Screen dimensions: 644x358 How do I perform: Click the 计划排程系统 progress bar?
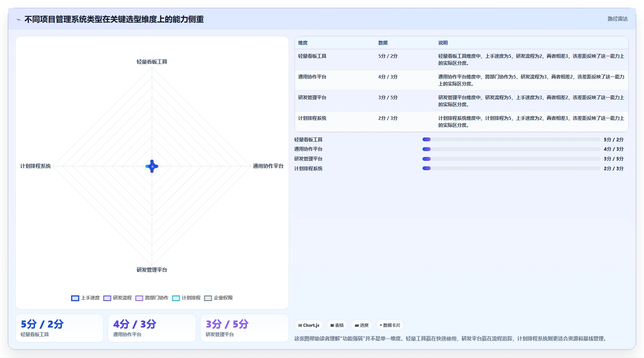pos(511,168)
